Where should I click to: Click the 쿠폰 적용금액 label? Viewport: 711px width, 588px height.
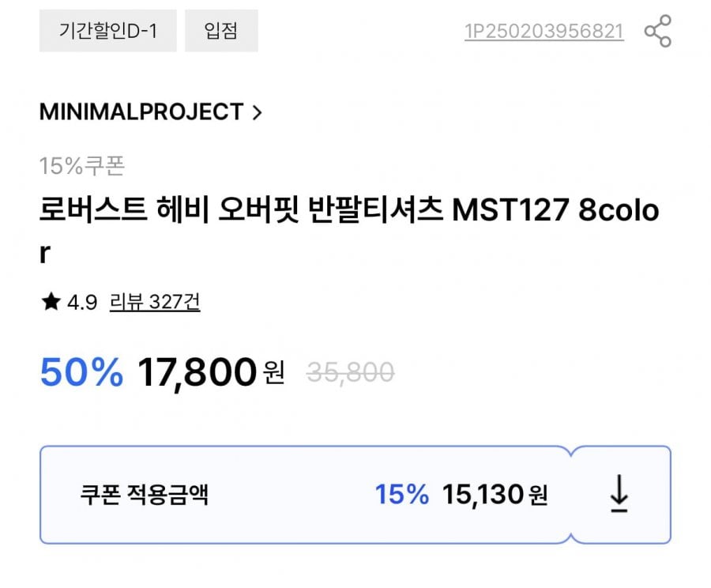(145, 495)
